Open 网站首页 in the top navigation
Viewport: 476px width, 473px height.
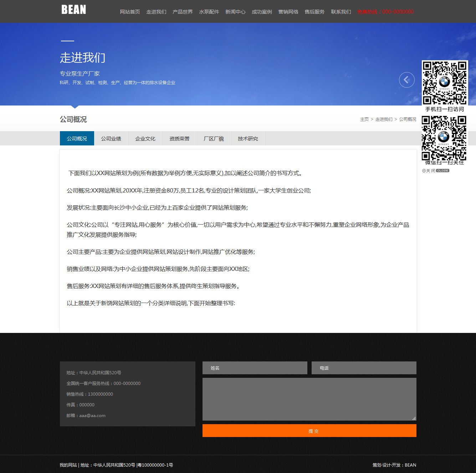(130, 12)
